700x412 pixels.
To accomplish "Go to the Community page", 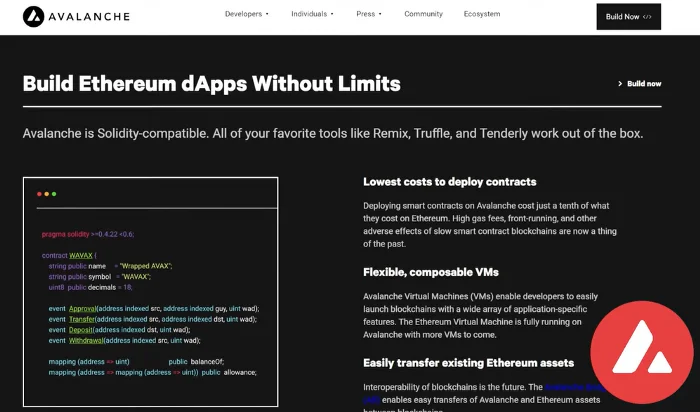I will pyautogui.click(x=423, y=14).
